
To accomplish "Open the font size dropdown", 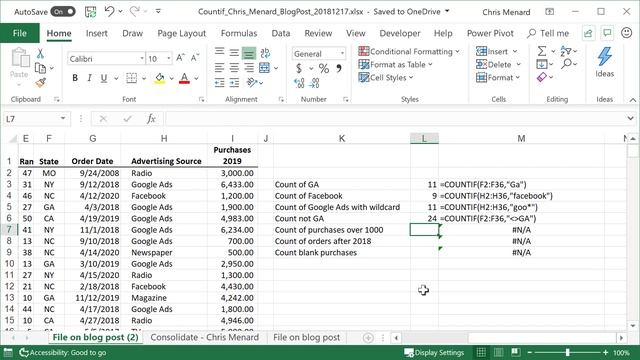I will [x=169, y=58].
